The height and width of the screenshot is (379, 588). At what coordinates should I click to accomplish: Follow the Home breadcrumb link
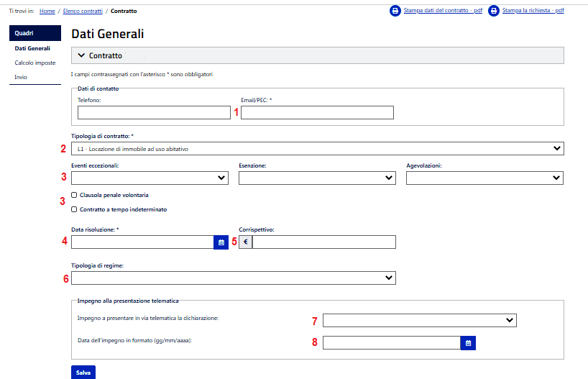47,11
